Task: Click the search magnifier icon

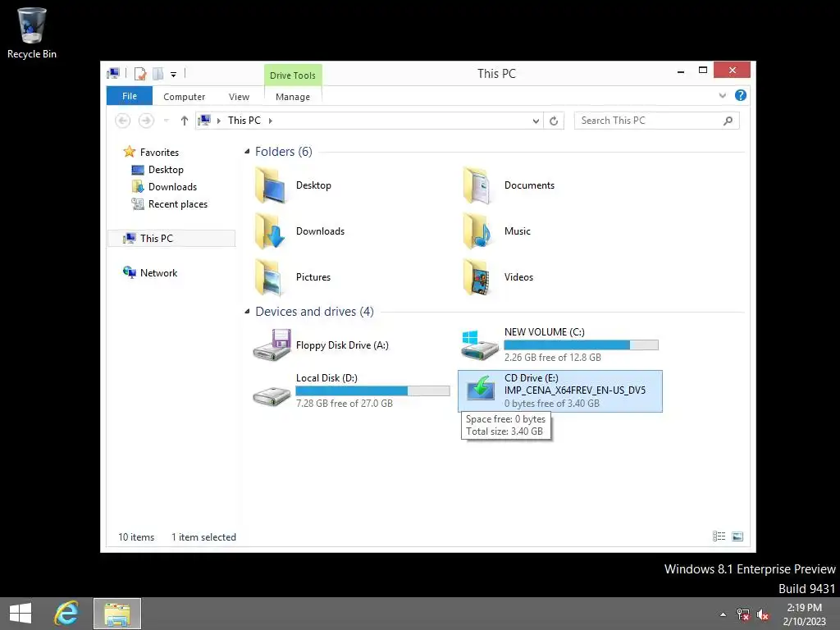Action: point(728,121)
